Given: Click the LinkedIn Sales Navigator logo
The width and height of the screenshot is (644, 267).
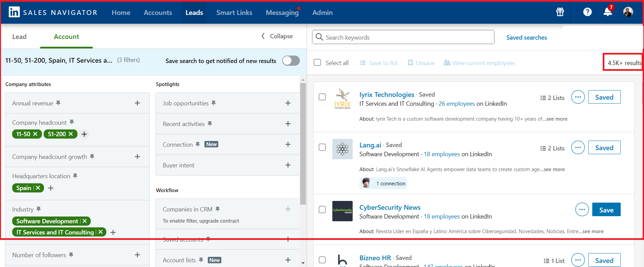Looking at the screenshot, I should pos(53,13).
